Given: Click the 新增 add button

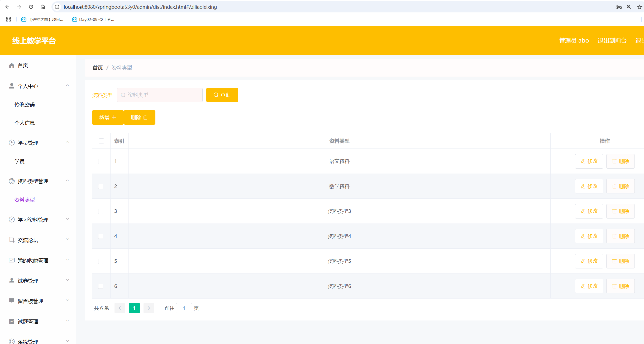Looking at the screenshot, I should 108,117.
